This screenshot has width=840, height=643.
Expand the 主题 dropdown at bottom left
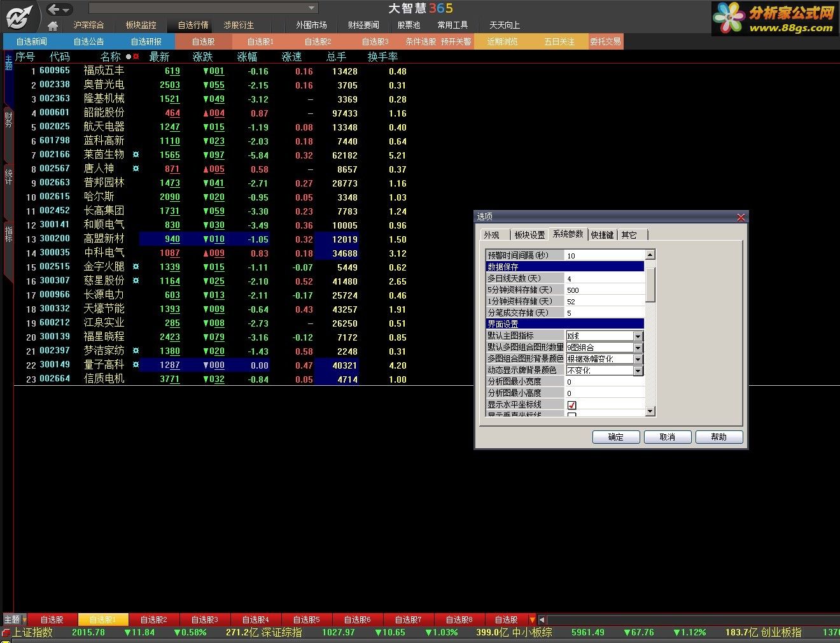tap(24, 619)
